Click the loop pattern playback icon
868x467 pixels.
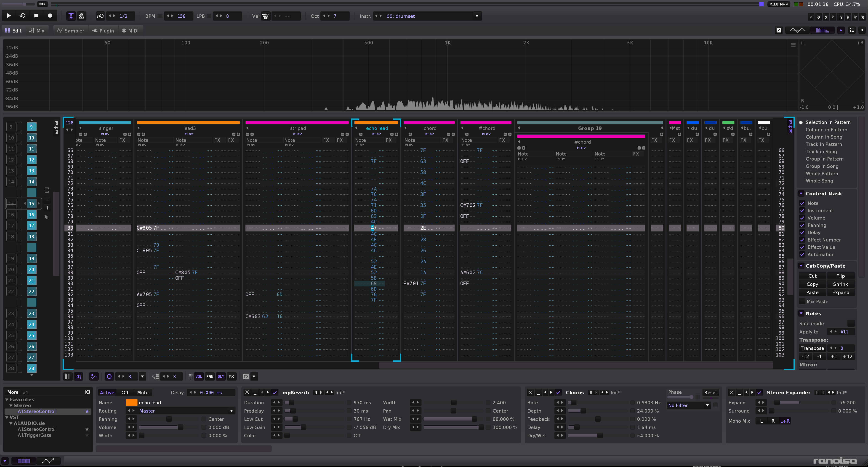coord(23,16)
